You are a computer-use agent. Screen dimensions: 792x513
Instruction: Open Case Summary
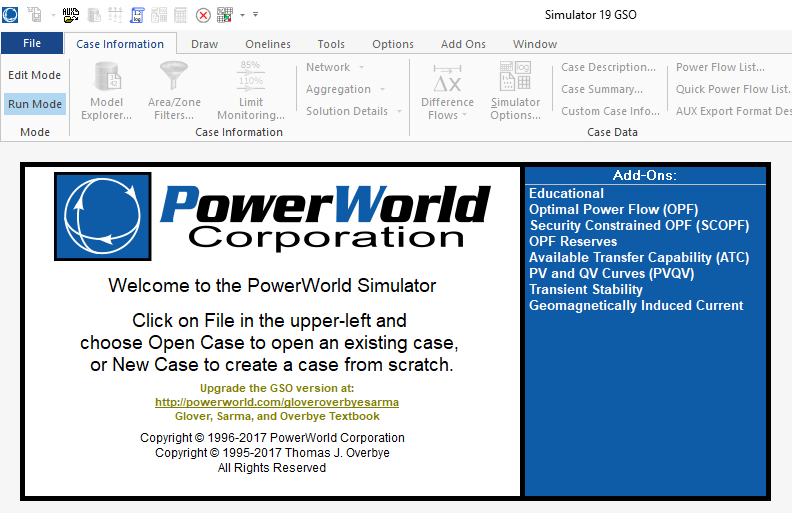[602, 89]
